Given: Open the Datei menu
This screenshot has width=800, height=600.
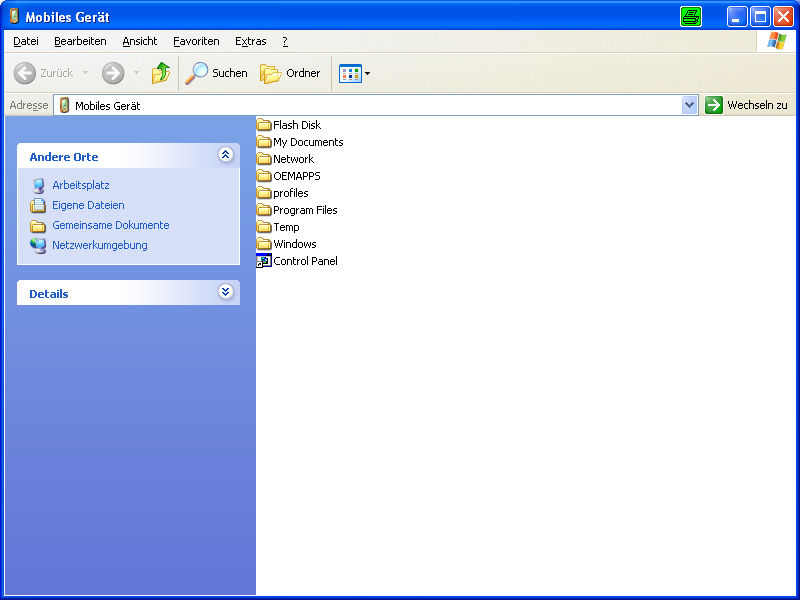Looking at the screenshot, I should coord(26,41).
